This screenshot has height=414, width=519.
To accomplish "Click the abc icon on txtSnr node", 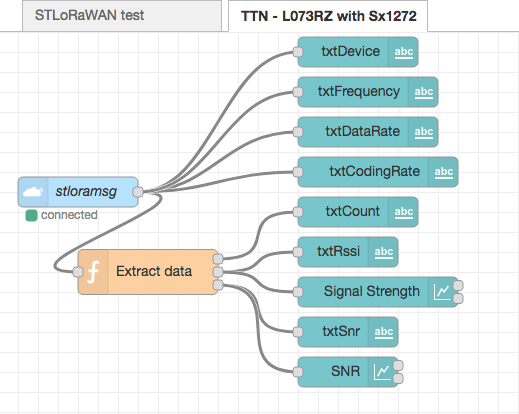I will point(384,332).
